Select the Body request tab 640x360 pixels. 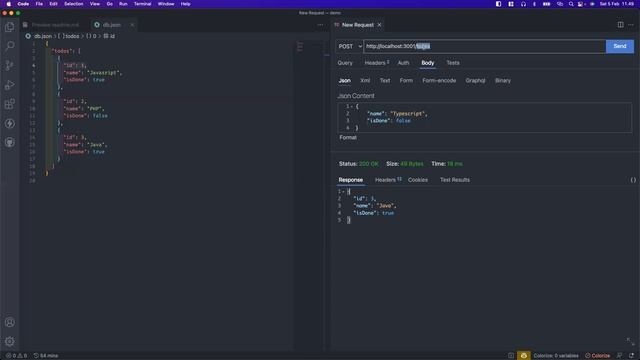click(428, 63)
